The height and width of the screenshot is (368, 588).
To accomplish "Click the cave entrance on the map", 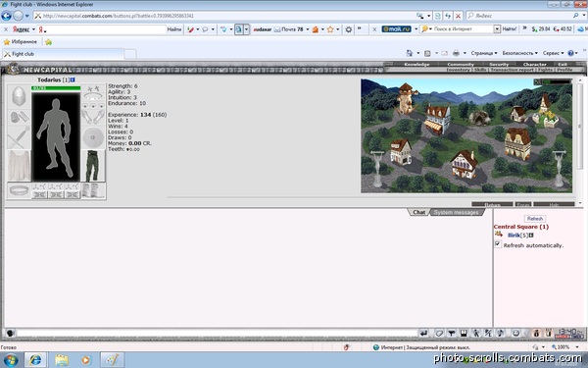I will tap(479, 118).
